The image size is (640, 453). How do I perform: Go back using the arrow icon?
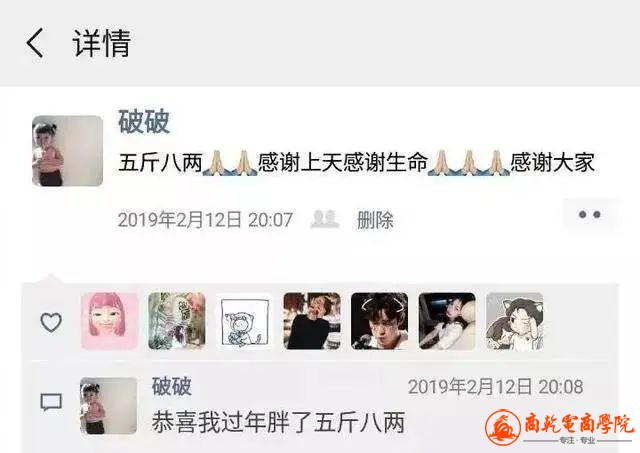(35, 42)
